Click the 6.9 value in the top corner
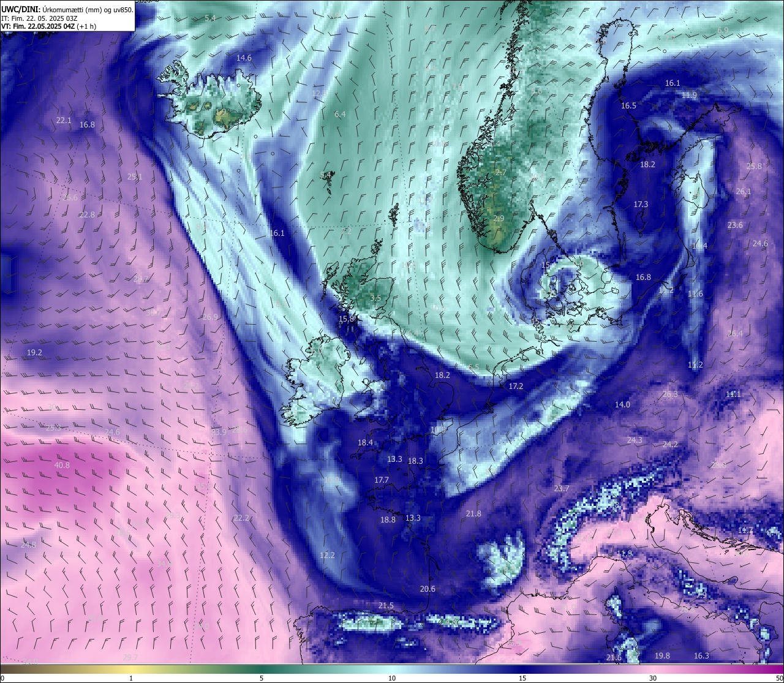Viewport: 784px width, 683px height. [723, 30]
